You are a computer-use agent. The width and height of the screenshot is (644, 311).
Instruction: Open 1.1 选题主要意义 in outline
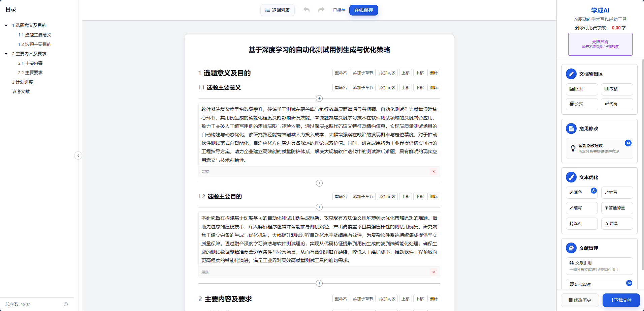[x=35, y=35]
